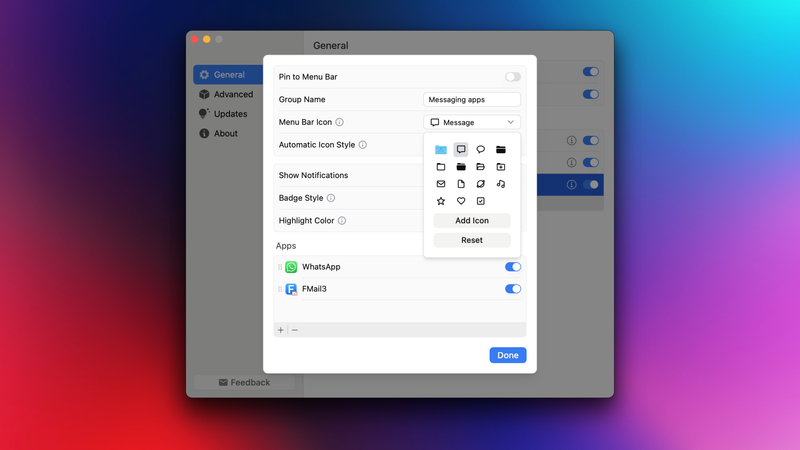
Task: Open Highlight Color info tooltip
Action: [x=342, y=220]
